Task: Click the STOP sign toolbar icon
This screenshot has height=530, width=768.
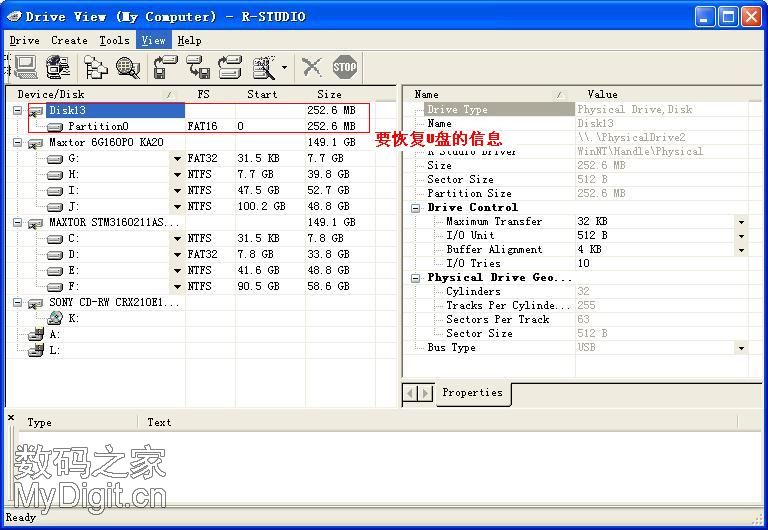Action: click(x=344, y=67)
